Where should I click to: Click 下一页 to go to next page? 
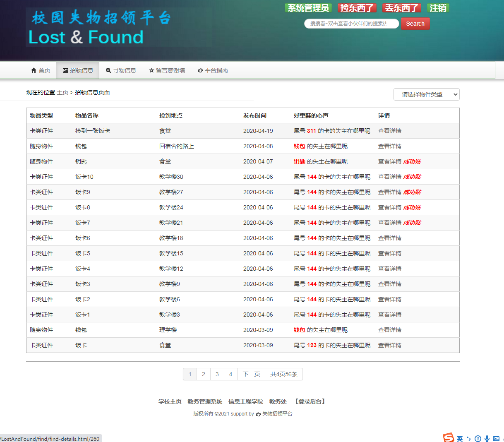[x=251, y=374]
